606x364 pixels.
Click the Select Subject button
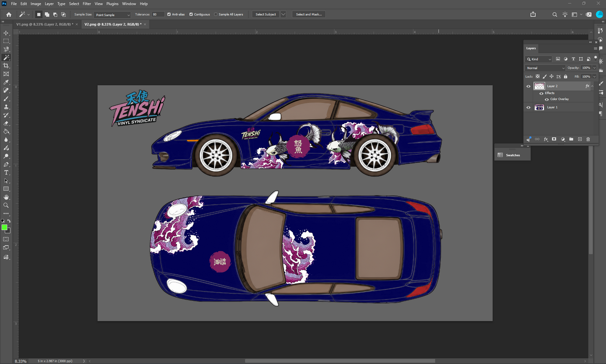click(x=266, y=14)
